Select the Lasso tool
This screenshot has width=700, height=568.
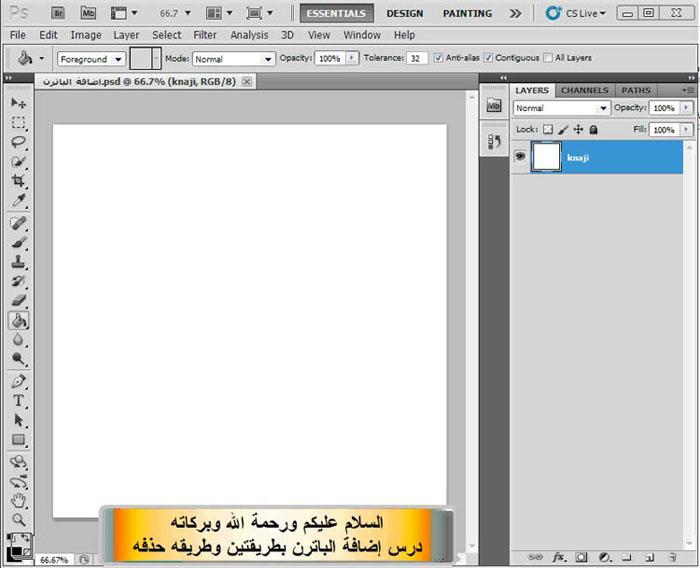point(19,142)
